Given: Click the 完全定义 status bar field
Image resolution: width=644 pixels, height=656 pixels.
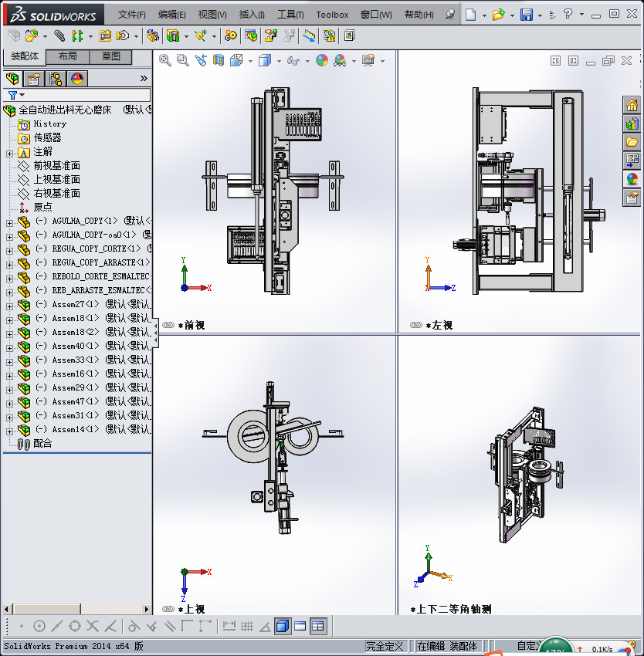Looking at the screenshot, I should point(385,646).
